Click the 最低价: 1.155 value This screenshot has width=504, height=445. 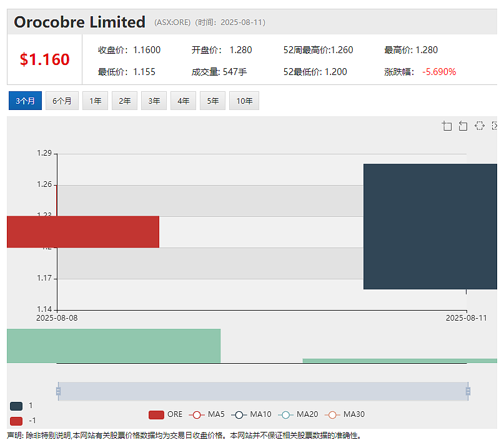pyautogui.click(x=127, y=72)
